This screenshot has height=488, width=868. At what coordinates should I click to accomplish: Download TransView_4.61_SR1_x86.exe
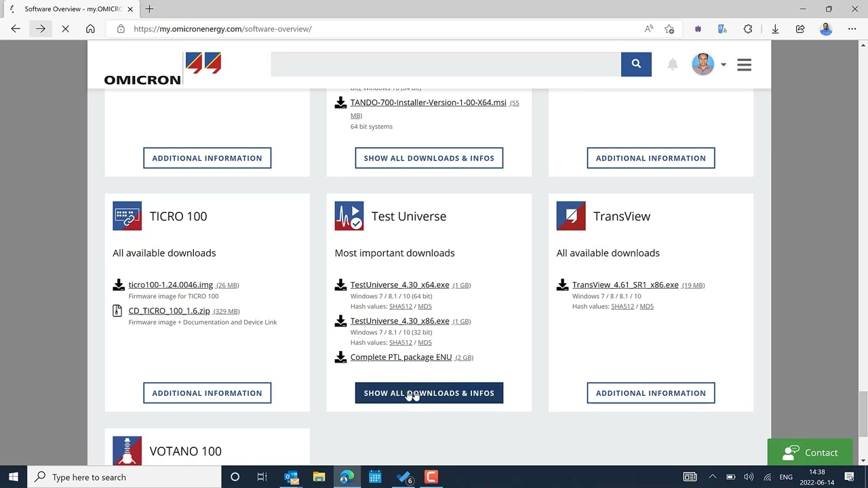click(625, 285)
